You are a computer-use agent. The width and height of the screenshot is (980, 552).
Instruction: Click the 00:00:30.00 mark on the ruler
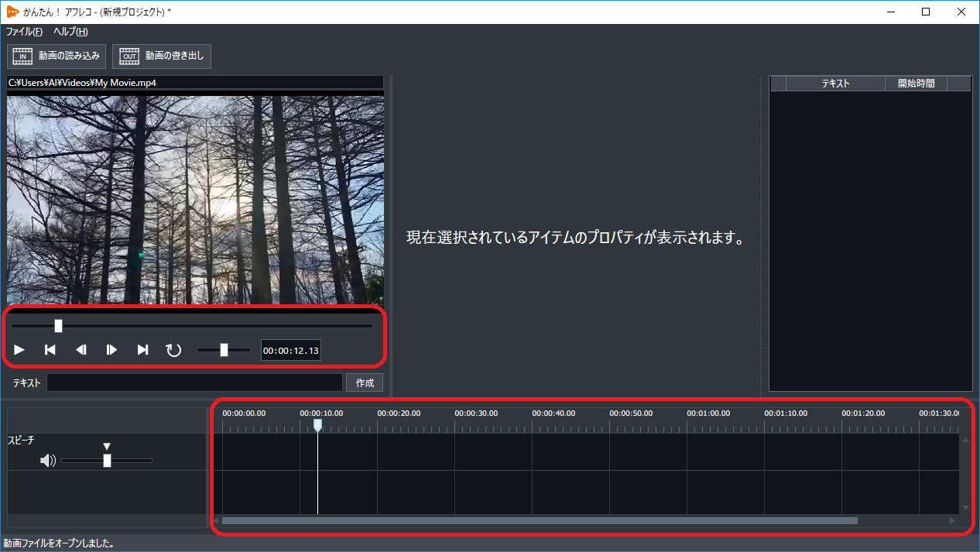coord(476,413)
